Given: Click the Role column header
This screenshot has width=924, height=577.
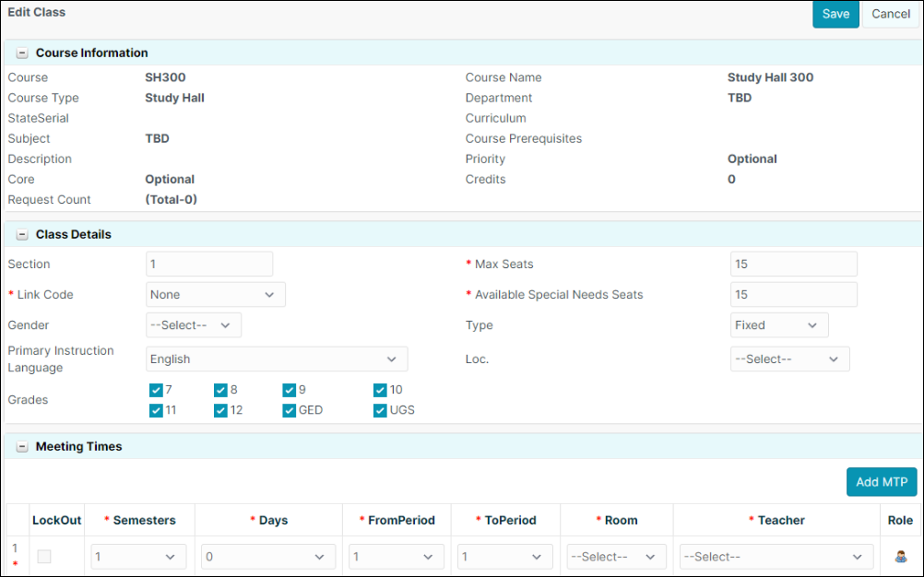Looking at the screenshot, I should click(900, 521).
